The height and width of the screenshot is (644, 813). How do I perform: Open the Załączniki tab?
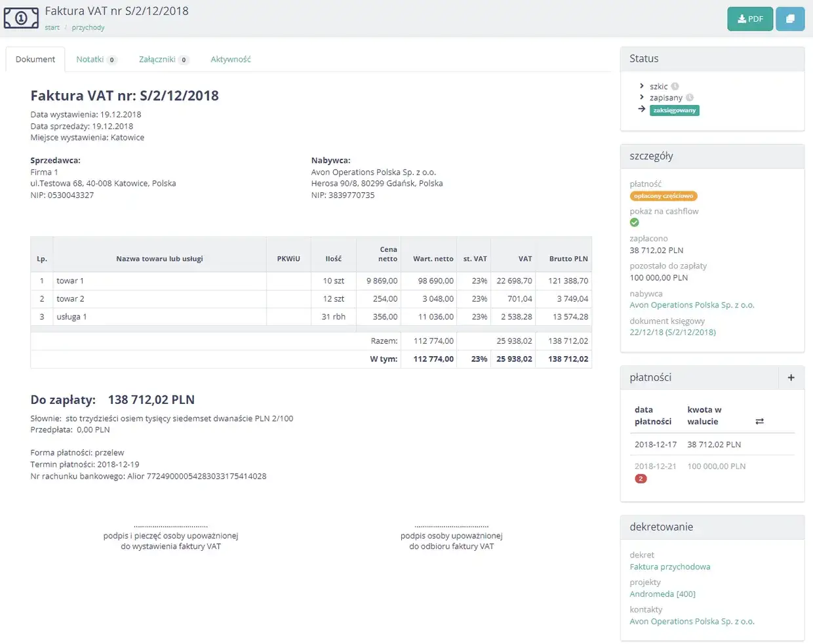[x=164, y=59]
